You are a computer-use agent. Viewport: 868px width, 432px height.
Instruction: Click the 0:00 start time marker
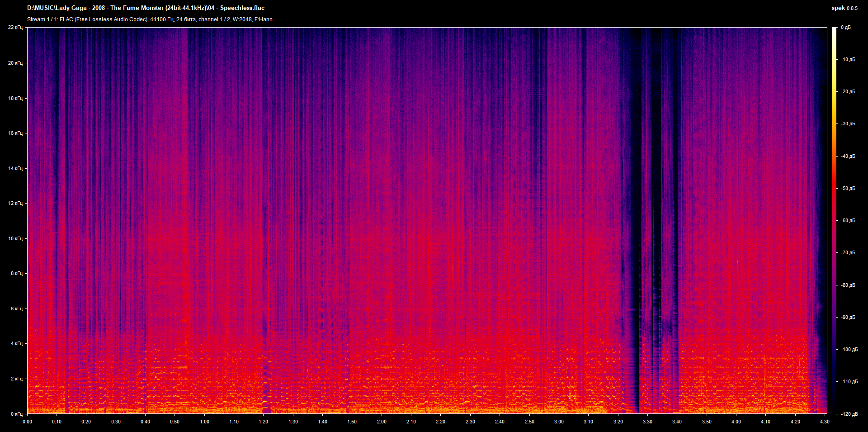tap(28, 422)
